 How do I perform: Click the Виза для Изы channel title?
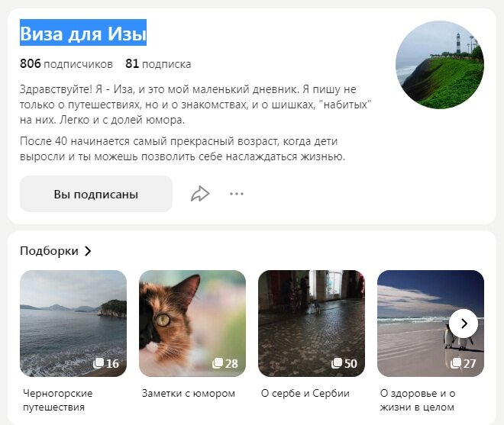[83, 33]
